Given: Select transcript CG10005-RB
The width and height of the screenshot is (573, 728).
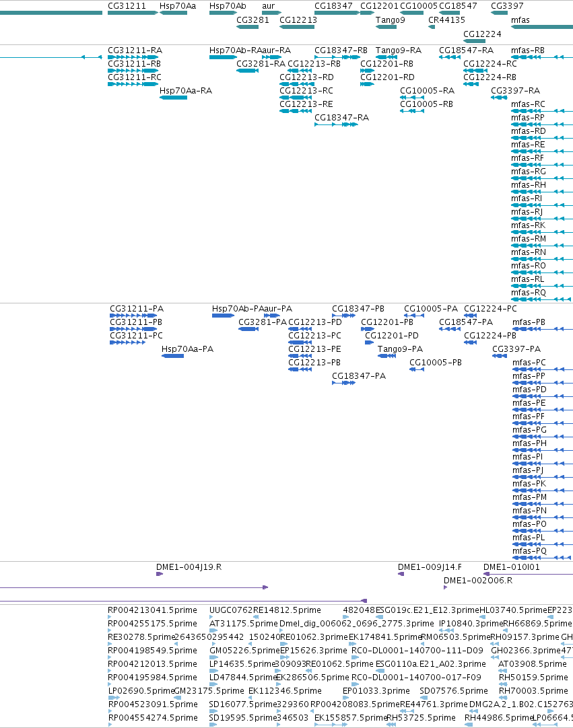Looking at the screenshot, I should [427, 104].
